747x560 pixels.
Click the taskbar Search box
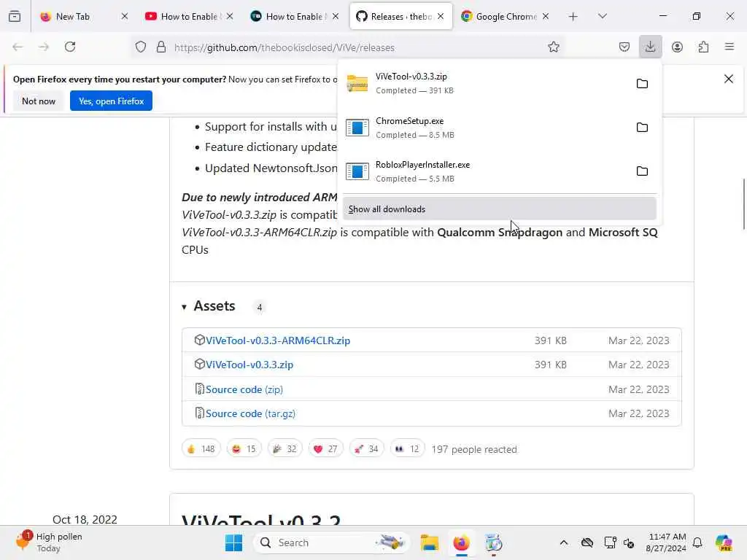tap(332, 542)
